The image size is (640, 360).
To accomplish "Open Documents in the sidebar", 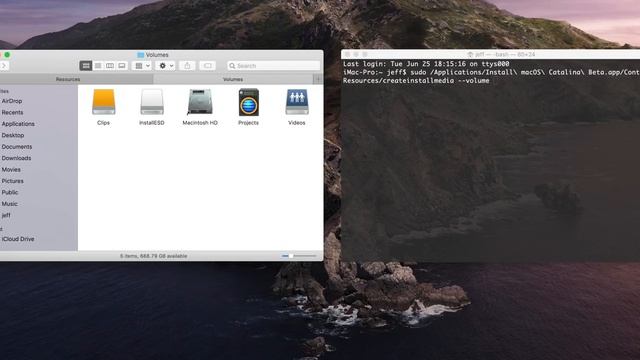I will (x=17, y=147).
